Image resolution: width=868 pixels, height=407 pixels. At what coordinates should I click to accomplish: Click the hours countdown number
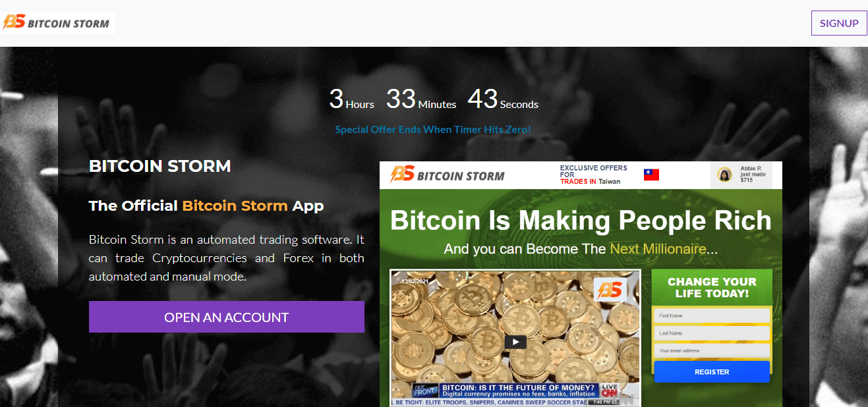[336, 99]
